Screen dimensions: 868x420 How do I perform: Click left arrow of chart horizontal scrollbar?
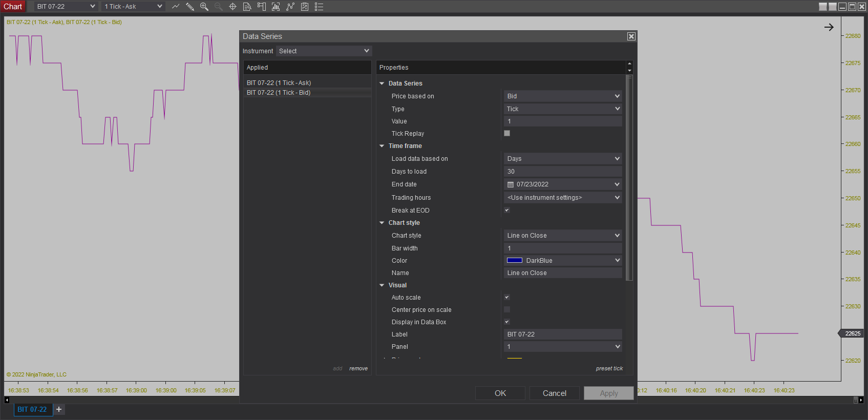[7, 400]
